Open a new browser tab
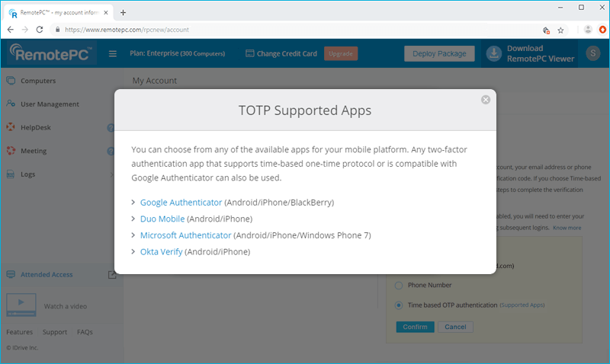 point(123,12)
